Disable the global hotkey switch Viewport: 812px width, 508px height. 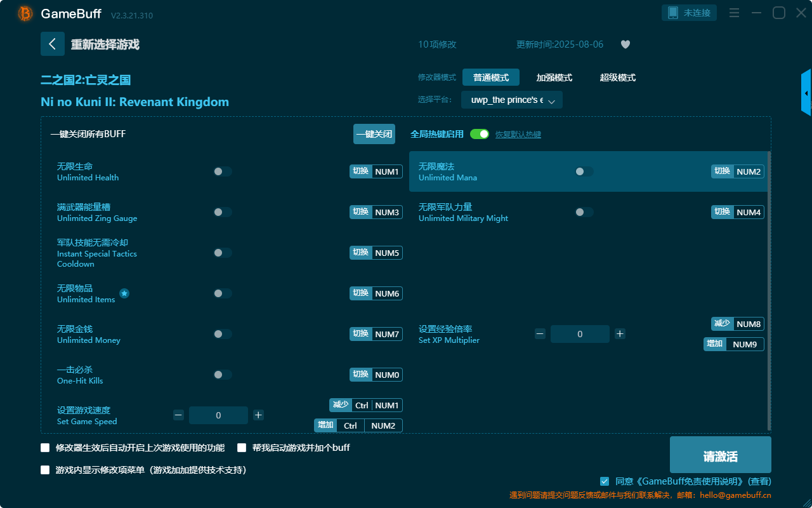[x=480, y=134]
